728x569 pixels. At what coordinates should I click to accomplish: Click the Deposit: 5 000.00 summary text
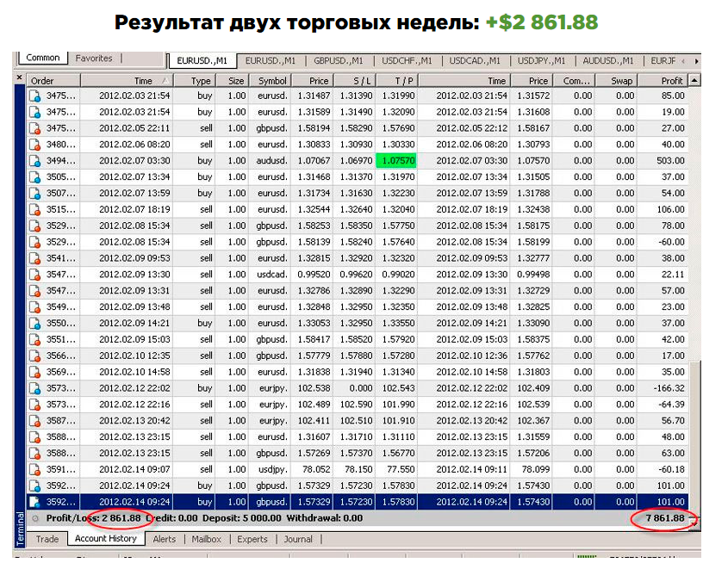[242, 518]
